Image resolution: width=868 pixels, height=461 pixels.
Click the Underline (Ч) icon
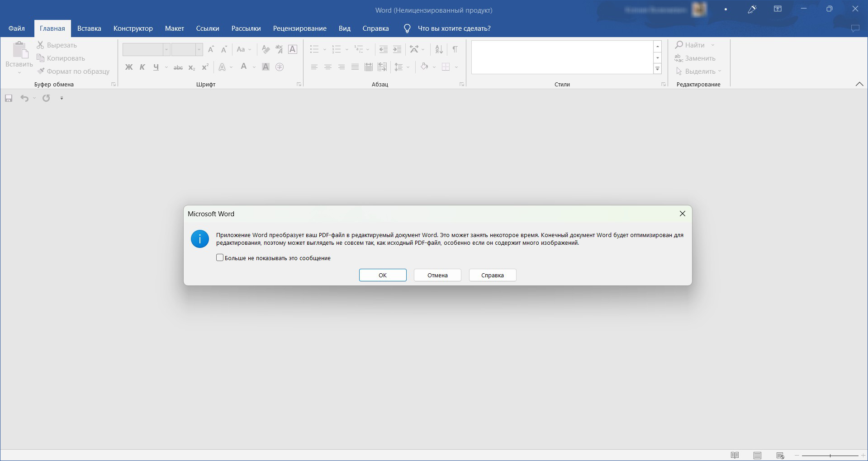tap(156, 67)
